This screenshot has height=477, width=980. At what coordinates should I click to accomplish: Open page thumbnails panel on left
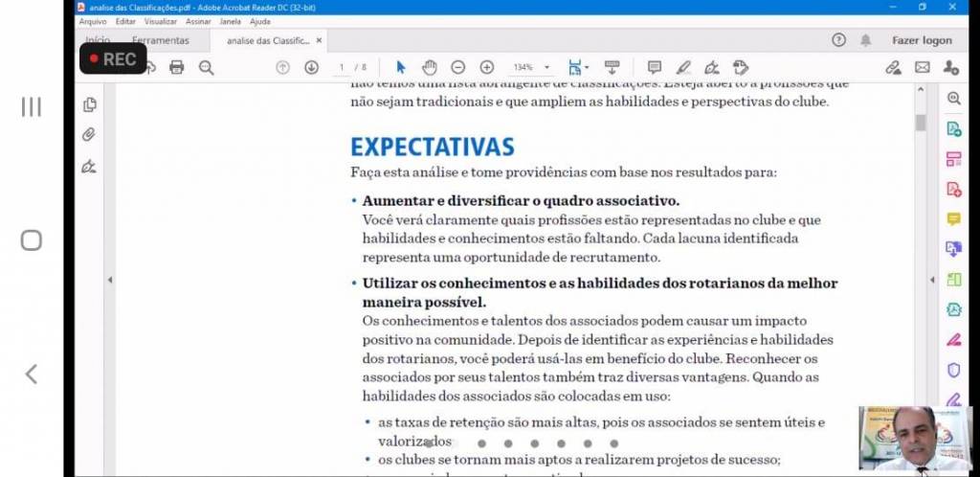(x=89, y=104)
